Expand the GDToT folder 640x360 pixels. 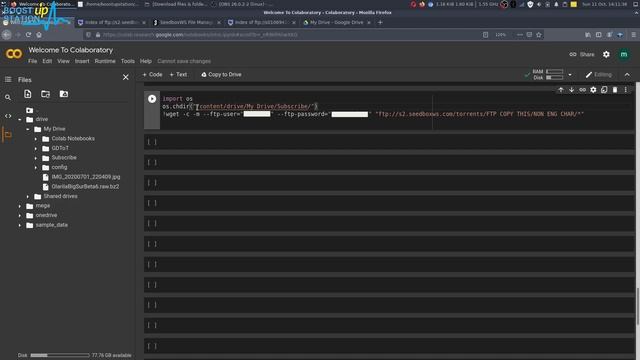pos(36,148)
